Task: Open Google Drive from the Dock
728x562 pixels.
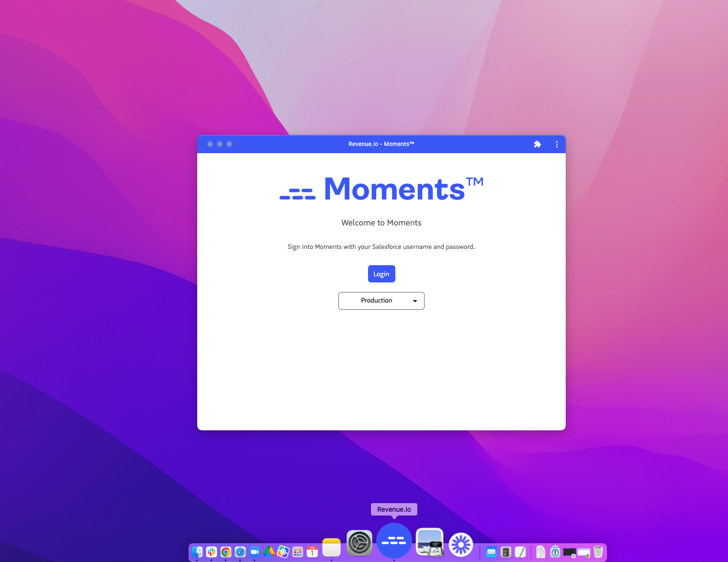Action: click(269, 552)
